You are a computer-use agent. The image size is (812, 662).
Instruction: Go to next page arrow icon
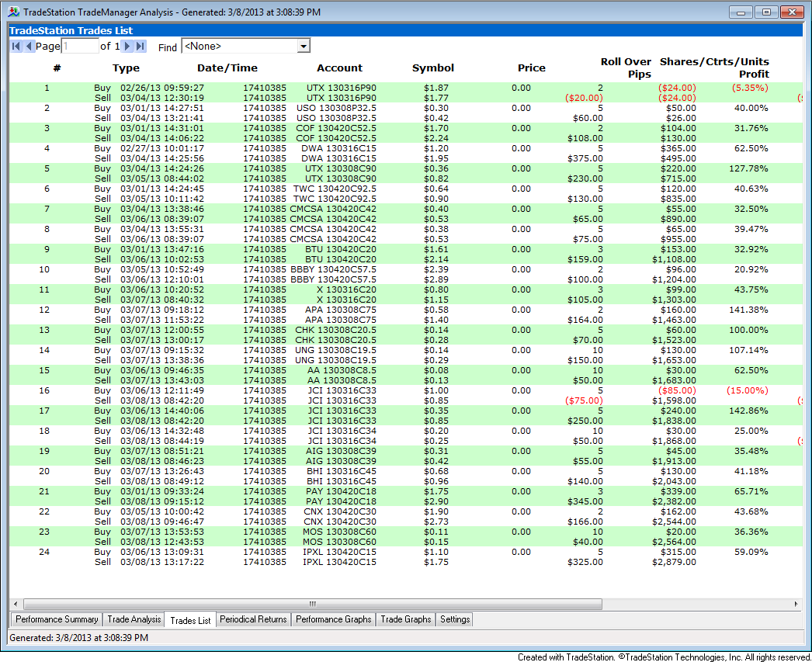127,46
